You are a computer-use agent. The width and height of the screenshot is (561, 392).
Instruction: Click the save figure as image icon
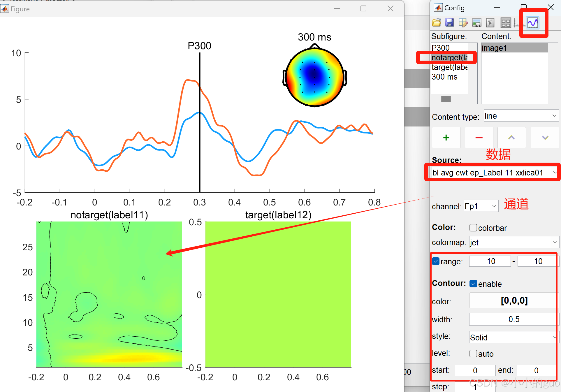(477, 23)
